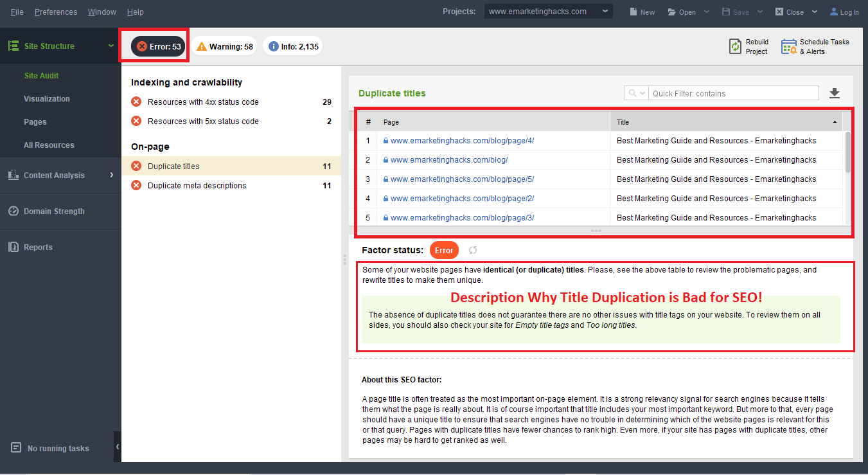Screen dimensions: 868x475
Task: Select Resources with 5xx status code
Action: pos(231,121)
